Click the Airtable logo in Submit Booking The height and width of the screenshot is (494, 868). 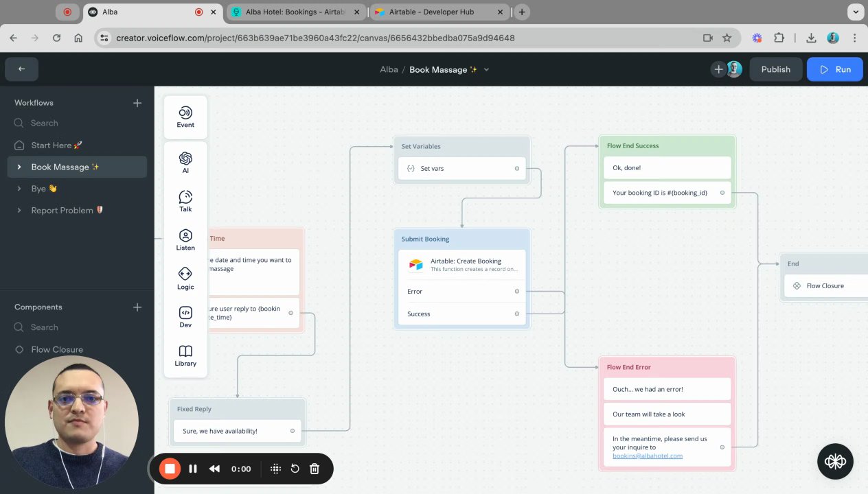(x=416, y=265)
